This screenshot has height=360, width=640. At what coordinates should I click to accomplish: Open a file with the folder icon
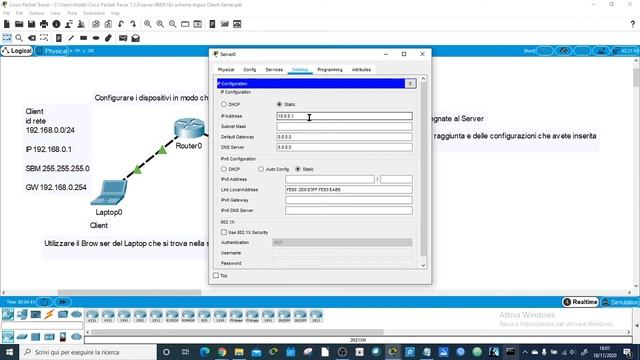(19, 24)
